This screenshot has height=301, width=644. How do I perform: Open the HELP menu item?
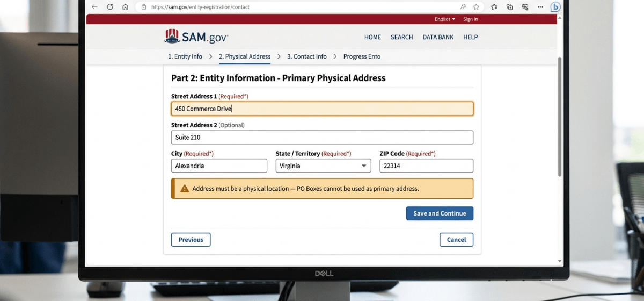click(471, 37)
